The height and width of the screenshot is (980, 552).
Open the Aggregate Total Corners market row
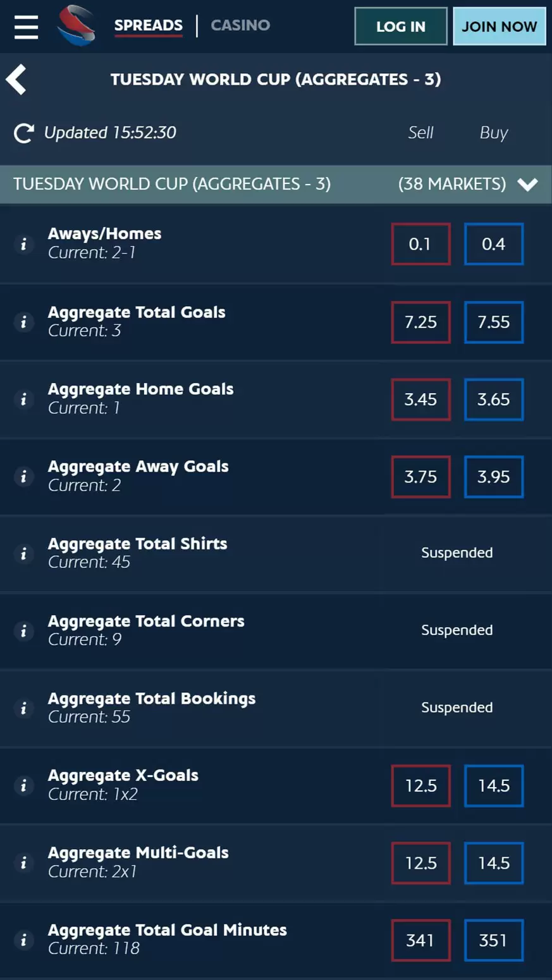276,630
